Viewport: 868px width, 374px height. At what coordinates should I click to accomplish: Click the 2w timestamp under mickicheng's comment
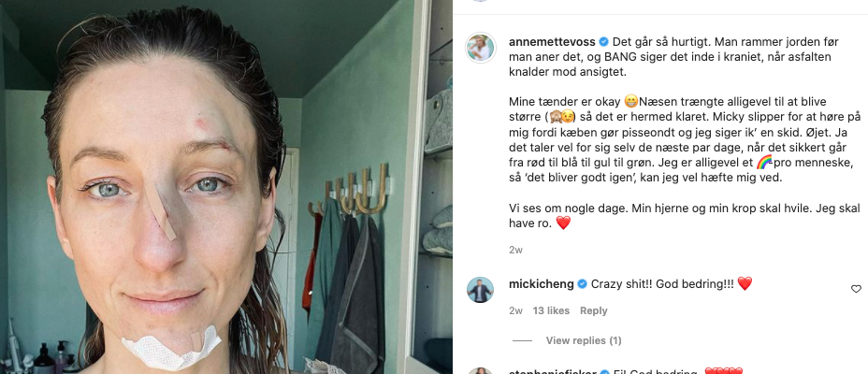tap(515, 311)
